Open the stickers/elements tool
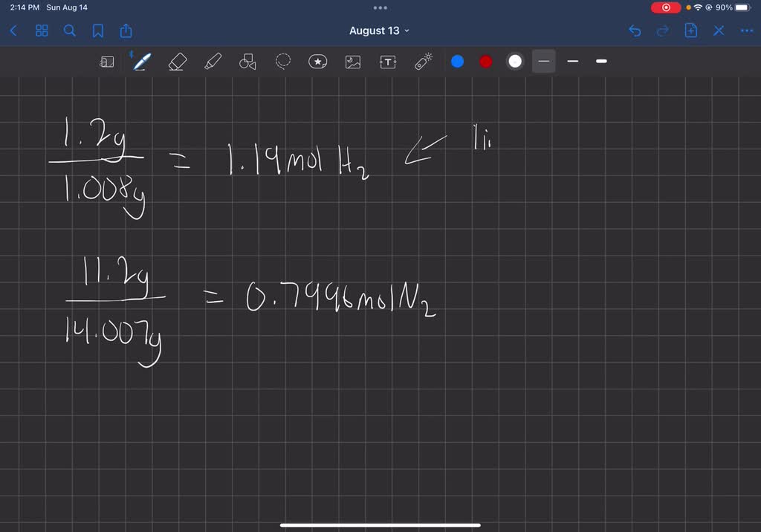This screenshot has width=761, height=532. 318,62
